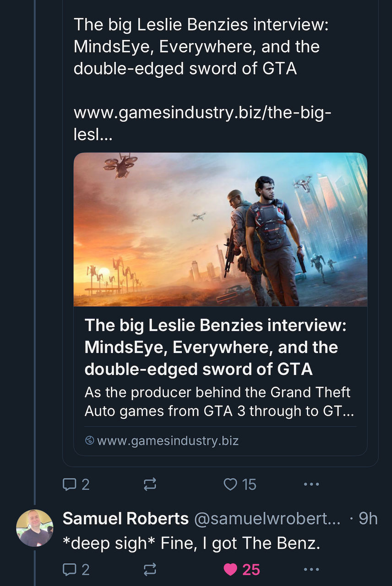Open the link card description about Grand Theft Auto
Image resolution: width=392 pixels, height=586 pixels.
pos(219,402)
